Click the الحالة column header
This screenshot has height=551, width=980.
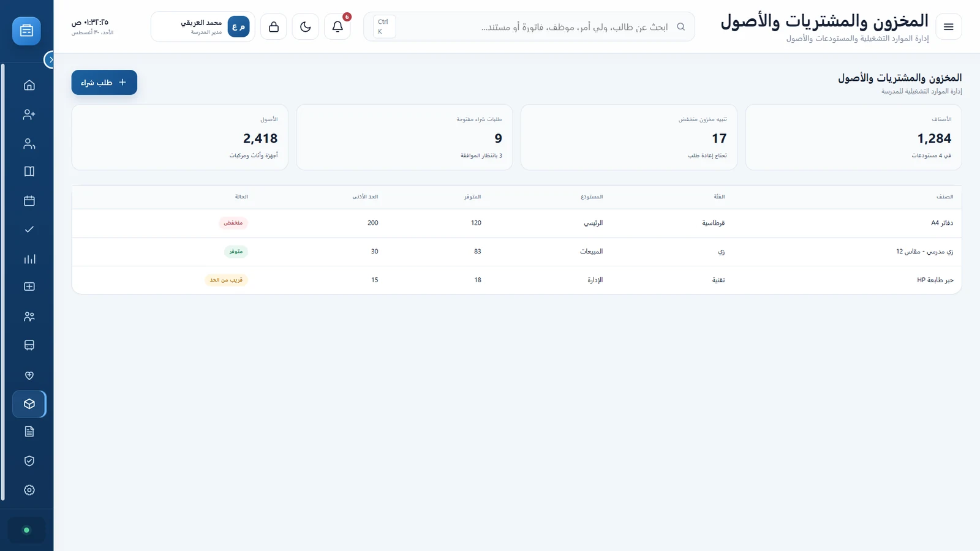click(241, 197)
